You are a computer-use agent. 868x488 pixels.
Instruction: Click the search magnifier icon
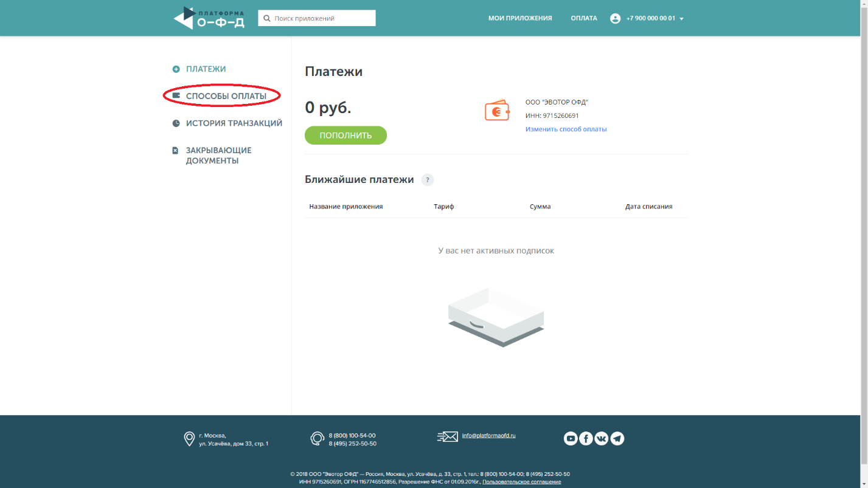pos(266,18)
